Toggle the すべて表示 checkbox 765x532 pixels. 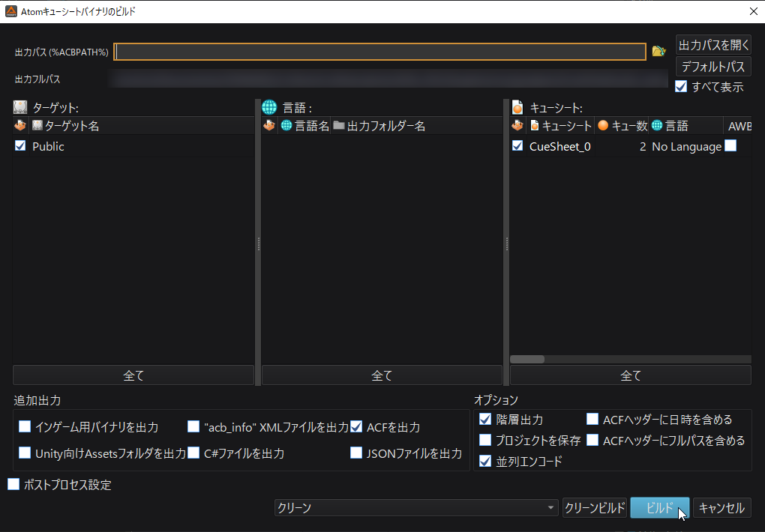point(681,87)
